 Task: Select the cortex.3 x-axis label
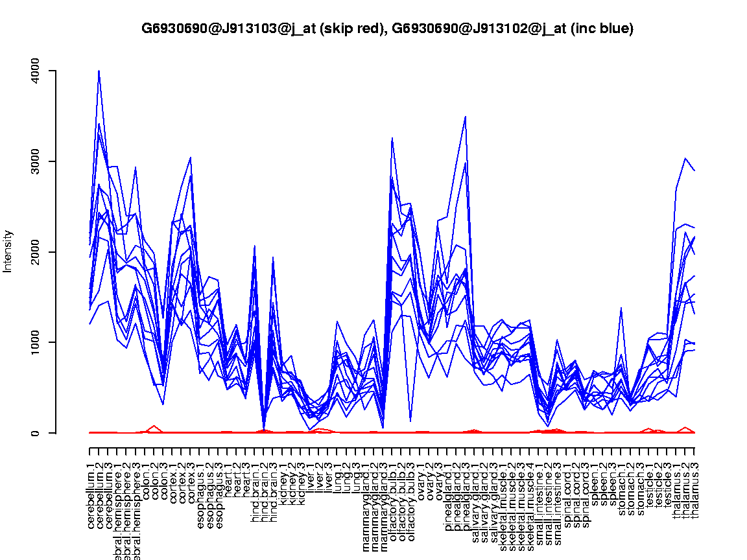click(x=191, y=482)
